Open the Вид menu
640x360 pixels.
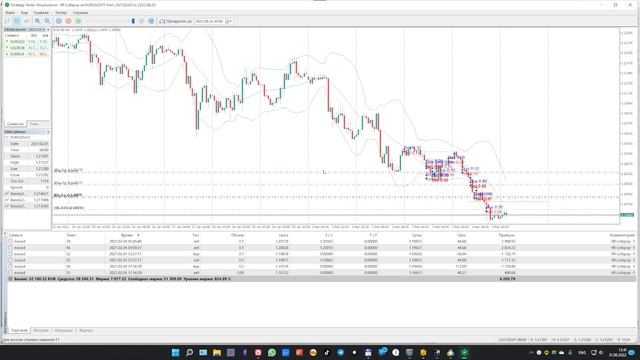point(24,13)
